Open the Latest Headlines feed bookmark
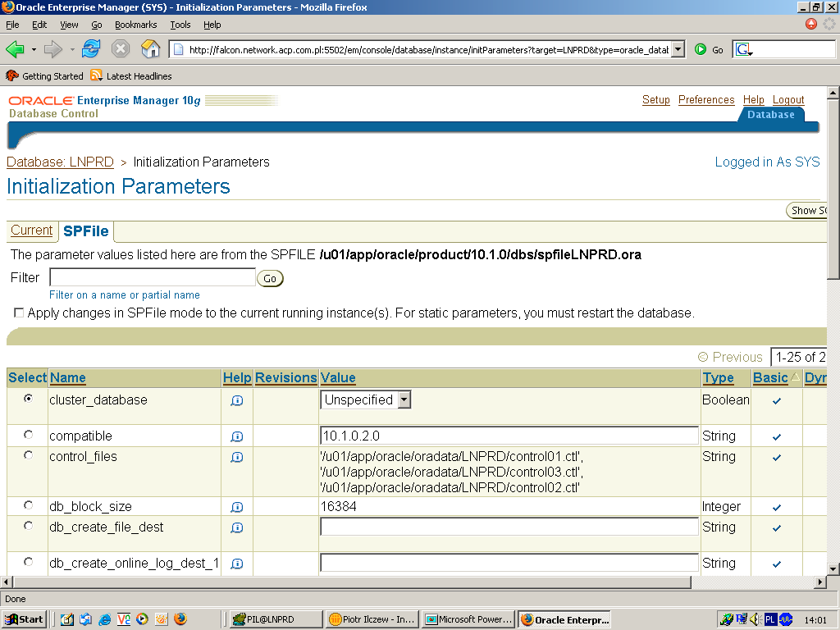The image size is (840, 630). click(131, 76)
